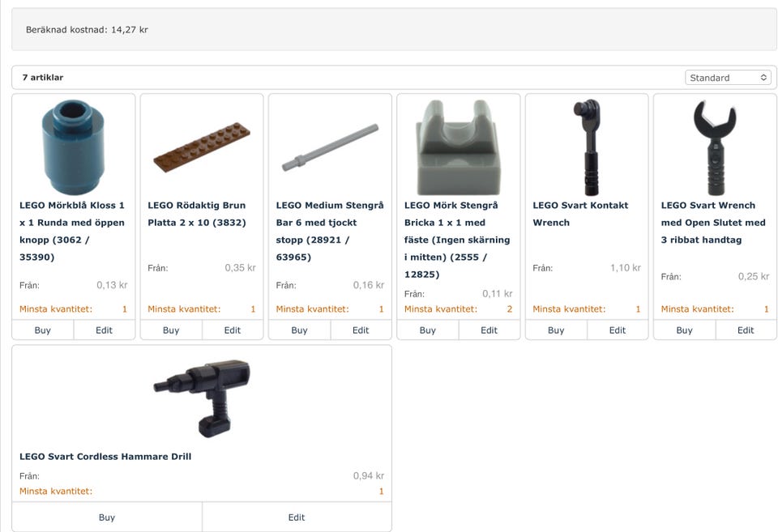Click the black socket wrench image

587,147
